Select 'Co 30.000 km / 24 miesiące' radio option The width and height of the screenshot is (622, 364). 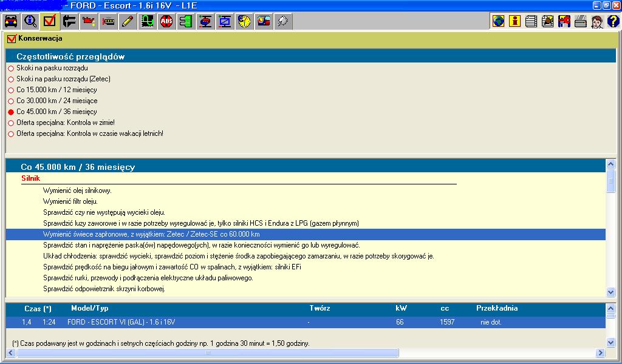(x=11, y=101)
